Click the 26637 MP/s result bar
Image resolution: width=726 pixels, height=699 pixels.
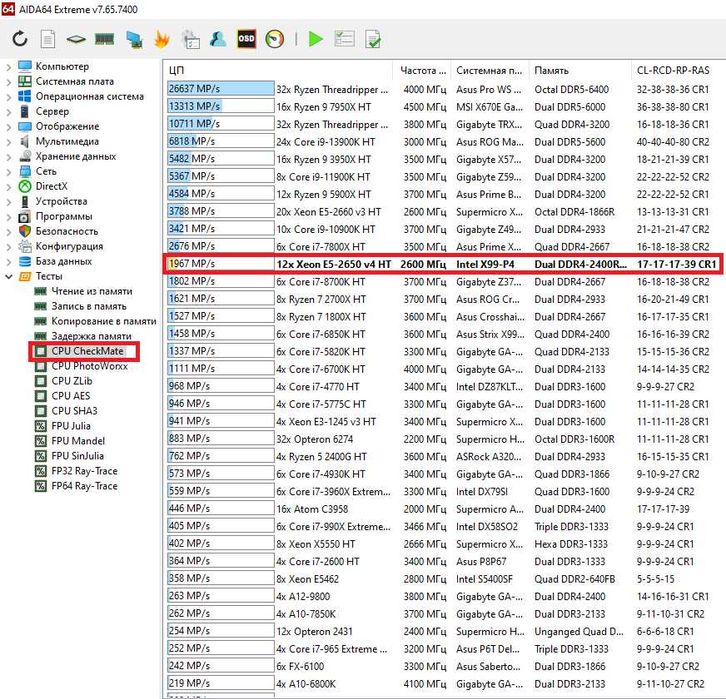219,89
